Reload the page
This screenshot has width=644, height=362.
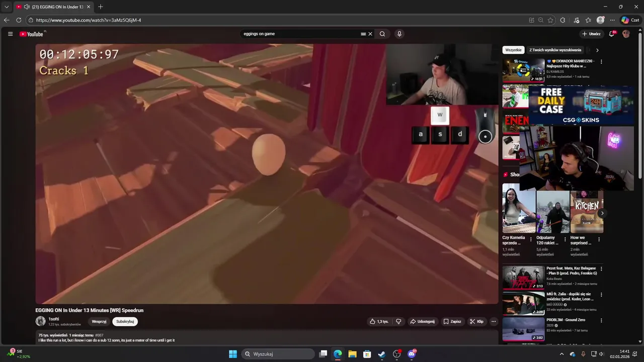[19, 20]
